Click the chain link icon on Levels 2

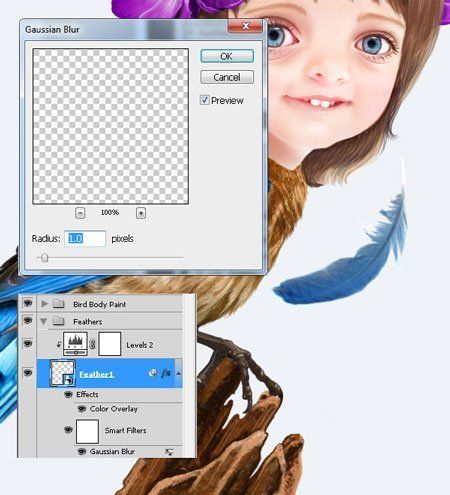[92, 344]
